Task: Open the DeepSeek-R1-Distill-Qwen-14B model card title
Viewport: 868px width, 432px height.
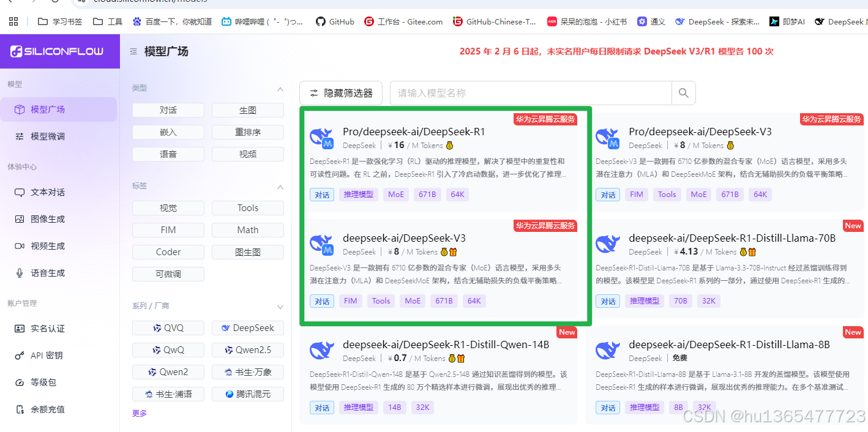Action: [x=446, y=344]
